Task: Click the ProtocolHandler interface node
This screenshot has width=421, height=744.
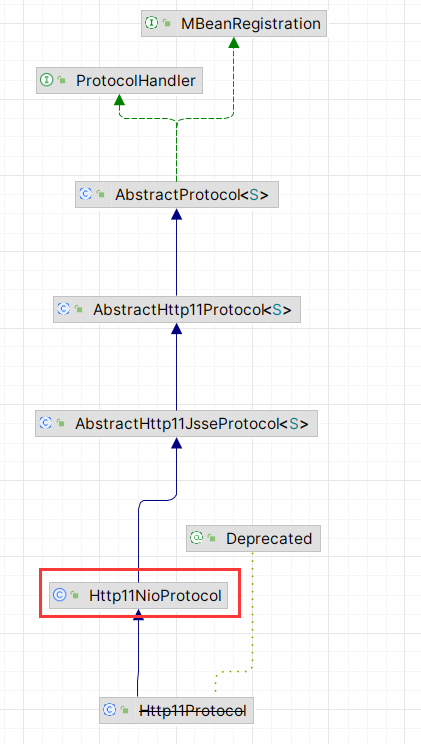Action: coord(120,81)
